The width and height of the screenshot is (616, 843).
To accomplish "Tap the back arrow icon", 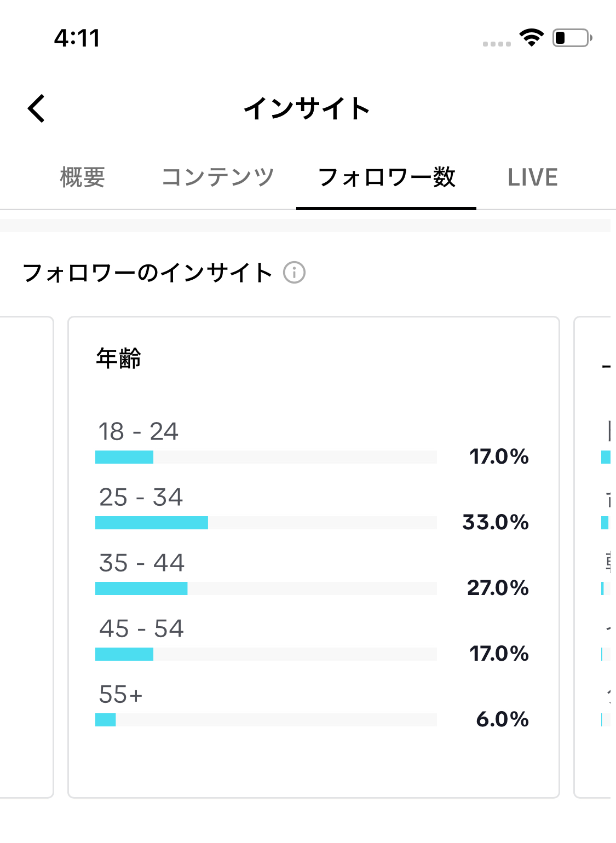I will (36, 108).
